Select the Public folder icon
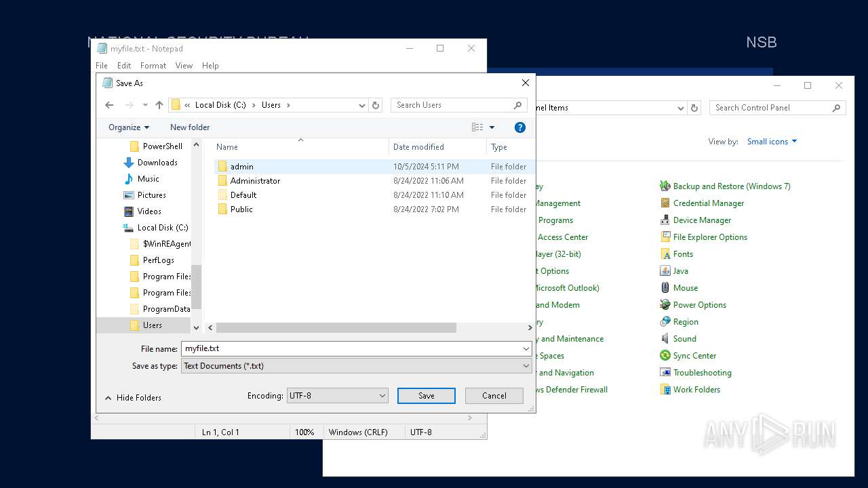This screenshot has height=488, width=868. (222, 209)
